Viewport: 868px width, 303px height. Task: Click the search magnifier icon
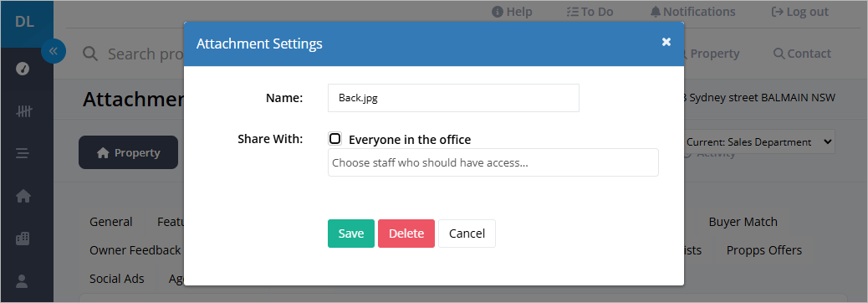[x=90, y=54]
